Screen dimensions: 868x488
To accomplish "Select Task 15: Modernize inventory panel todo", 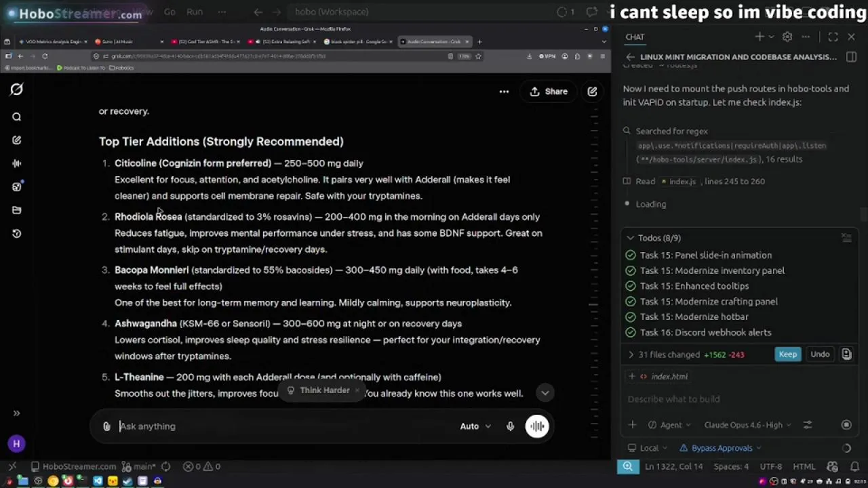I will tap(712, 270).
